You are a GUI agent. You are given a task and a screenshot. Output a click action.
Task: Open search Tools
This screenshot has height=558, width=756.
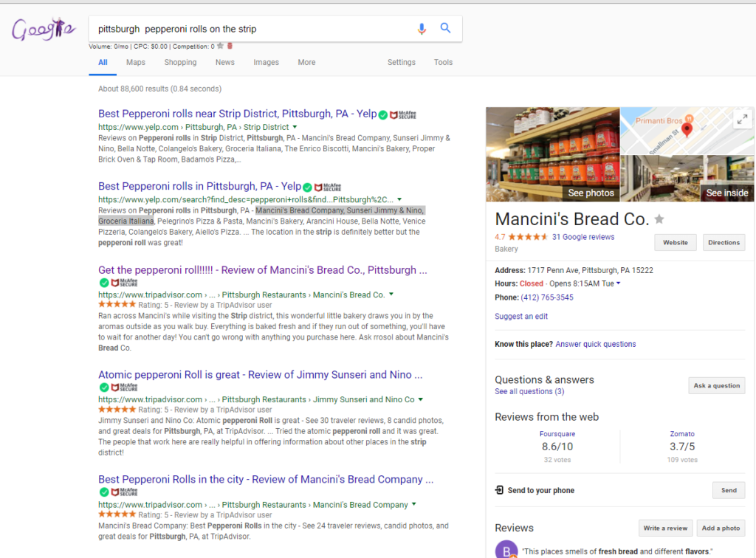(x=443, y=62)
